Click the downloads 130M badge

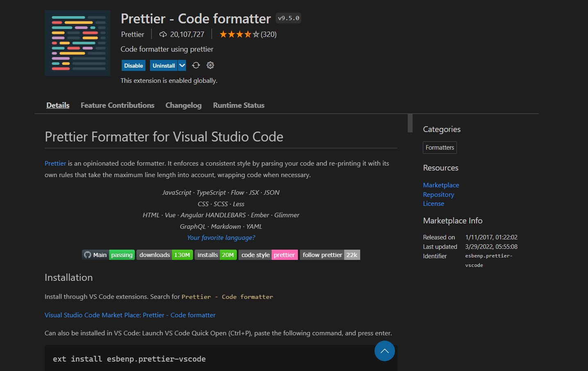[165, 255]
